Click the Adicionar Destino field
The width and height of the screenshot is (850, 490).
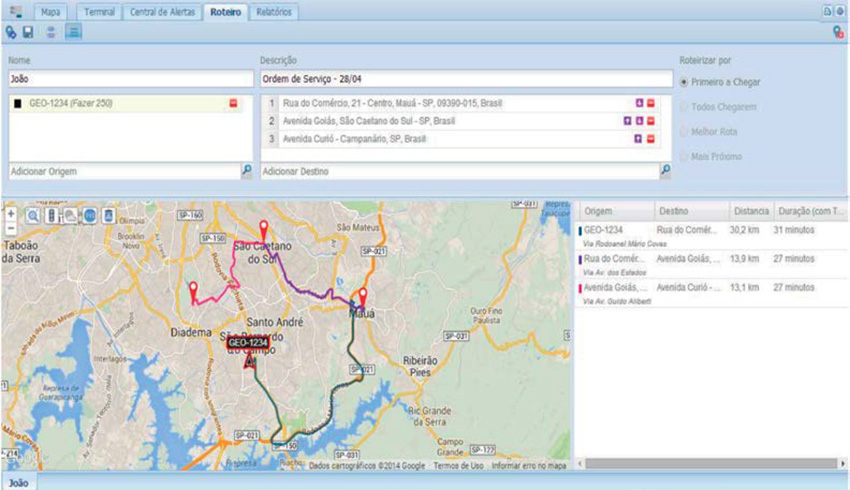point(460,171)
